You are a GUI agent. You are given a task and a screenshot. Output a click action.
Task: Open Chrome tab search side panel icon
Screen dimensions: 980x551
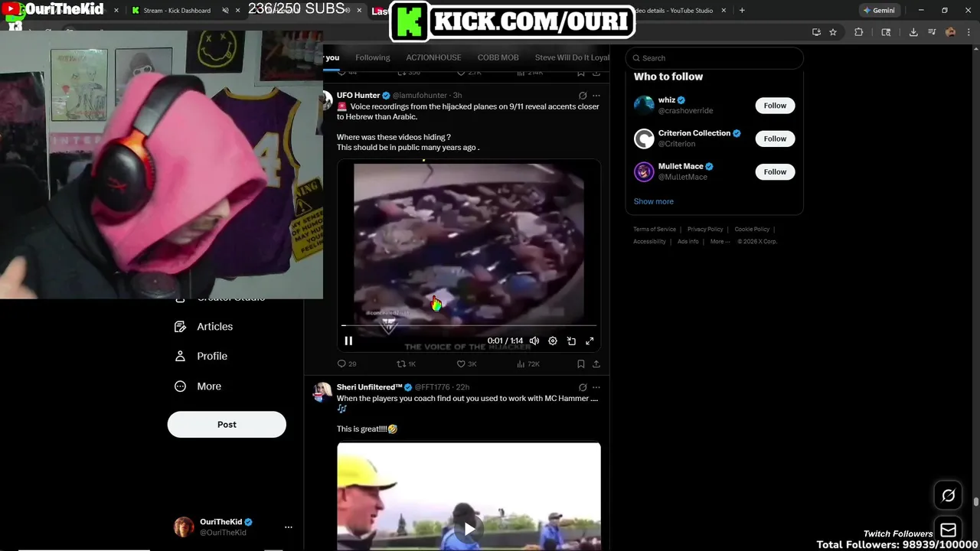(x=886, y=32)
